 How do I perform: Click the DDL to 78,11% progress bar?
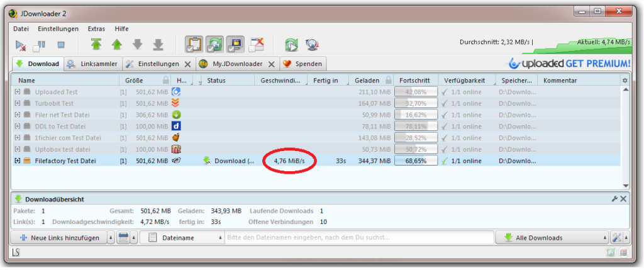(x=416, y=126)
